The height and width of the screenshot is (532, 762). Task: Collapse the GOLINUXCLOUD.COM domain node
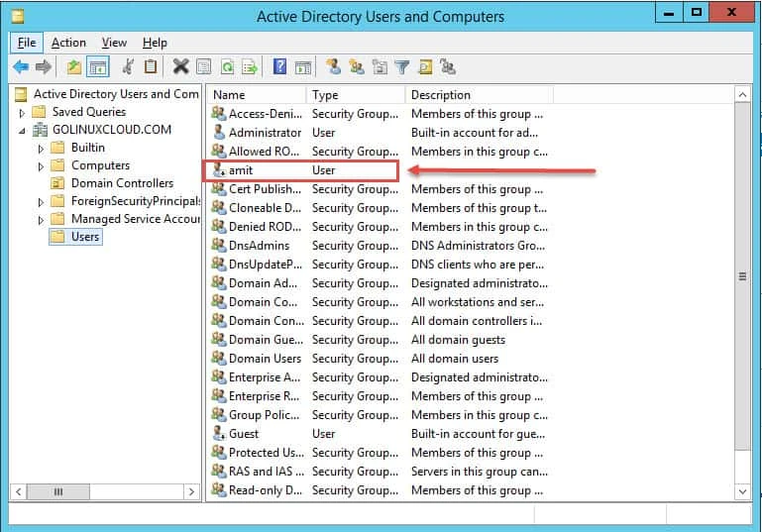pos(22,131)
